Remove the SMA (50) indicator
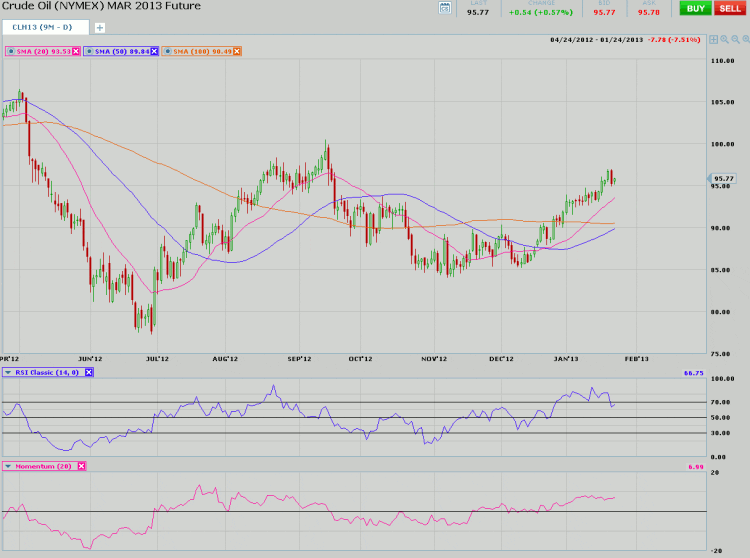Viewport: 750px width, 558px height. pos(154,50)
